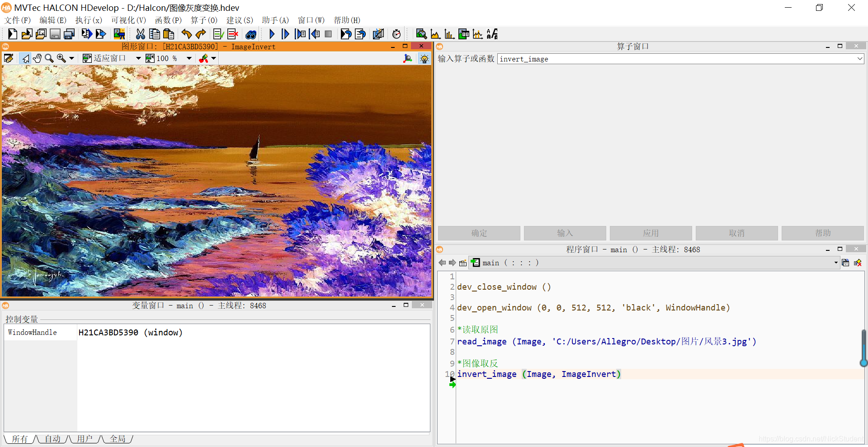
Task: Activate selected lines with green check icon
Action: pos(218,34)
